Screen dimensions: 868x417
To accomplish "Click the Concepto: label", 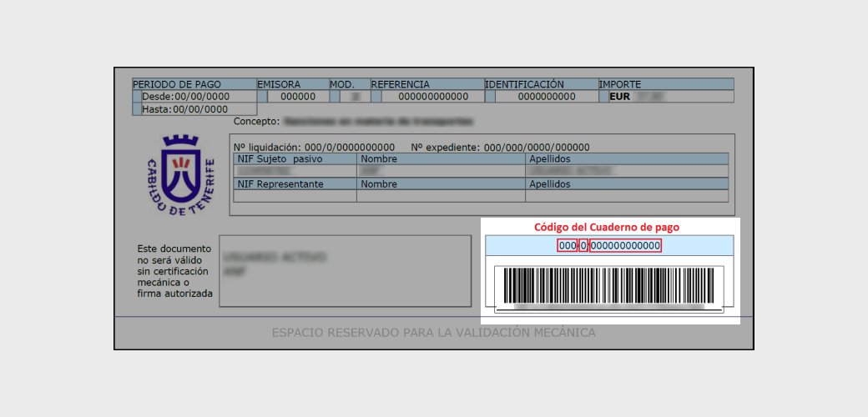I will click(257, 121).
